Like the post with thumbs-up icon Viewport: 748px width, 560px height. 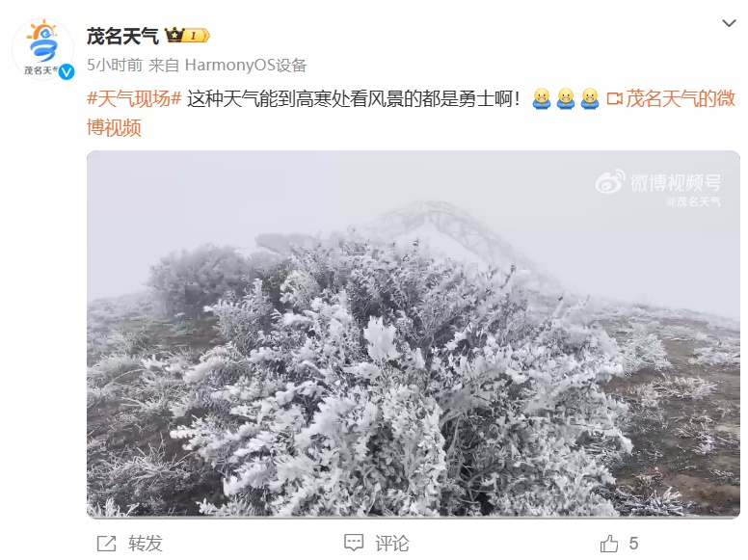608,544
